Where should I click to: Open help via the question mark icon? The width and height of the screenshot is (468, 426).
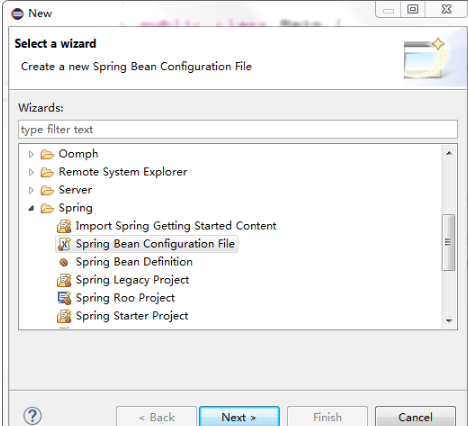(32, 416)
